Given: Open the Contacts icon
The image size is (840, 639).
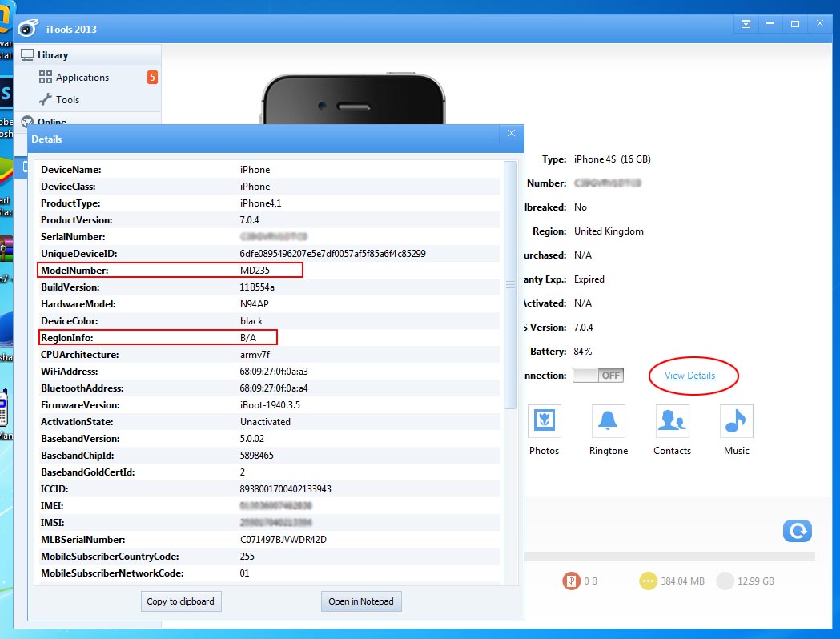Looking at the screenshot, I should click(x=673, y=421).
